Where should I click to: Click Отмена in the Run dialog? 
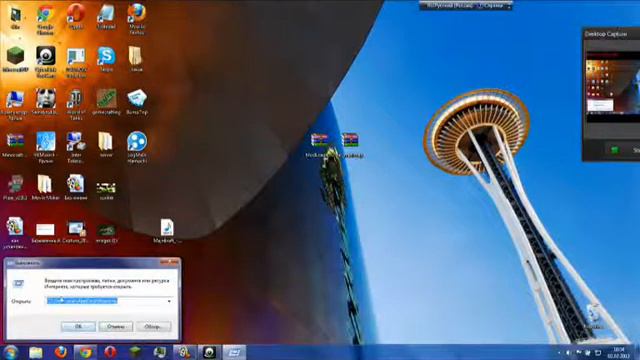click(116, 327)
